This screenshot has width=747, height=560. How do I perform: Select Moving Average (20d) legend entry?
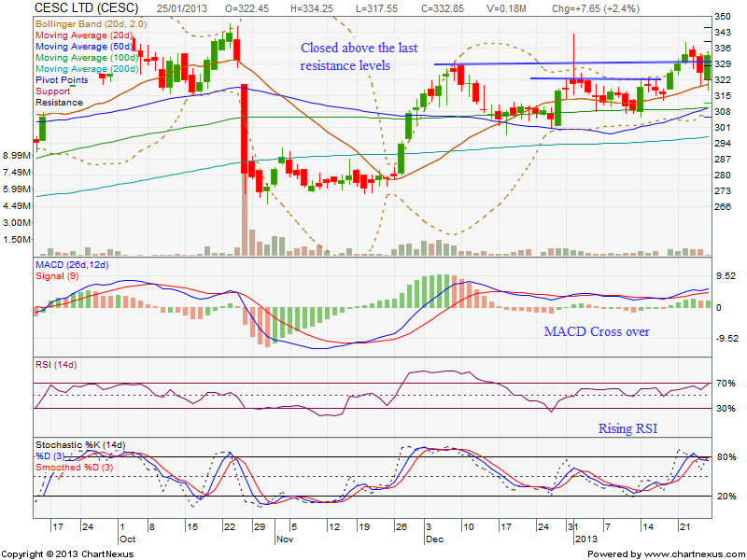point(84,35)
